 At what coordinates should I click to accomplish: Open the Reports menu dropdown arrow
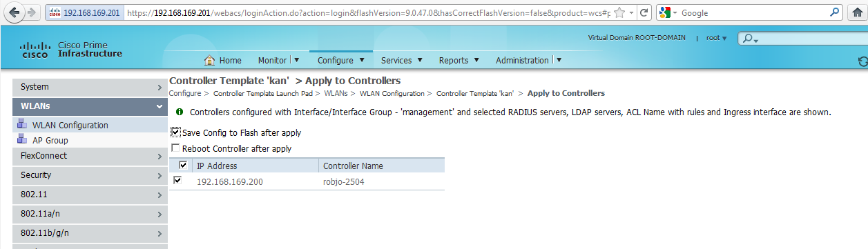[476, 60]
